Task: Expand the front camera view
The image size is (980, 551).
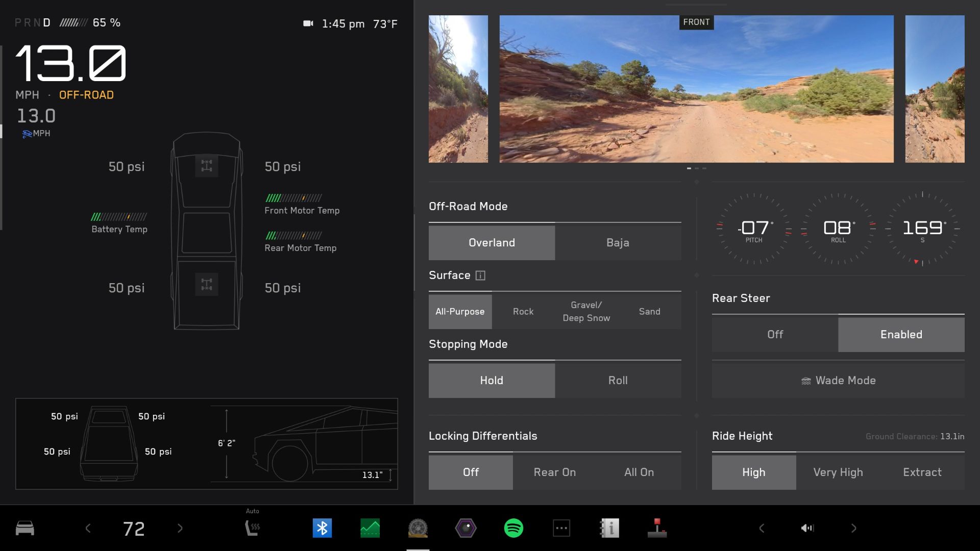Action: (696, 88)
